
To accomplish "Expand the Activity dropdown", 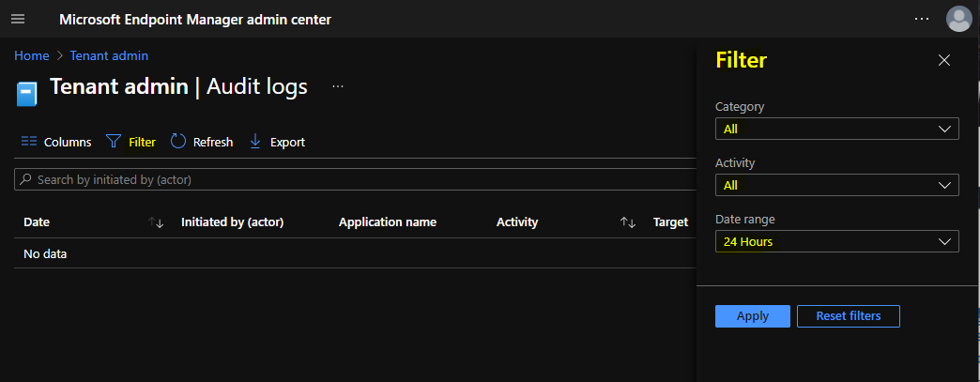I will click(x=836, y=185).
